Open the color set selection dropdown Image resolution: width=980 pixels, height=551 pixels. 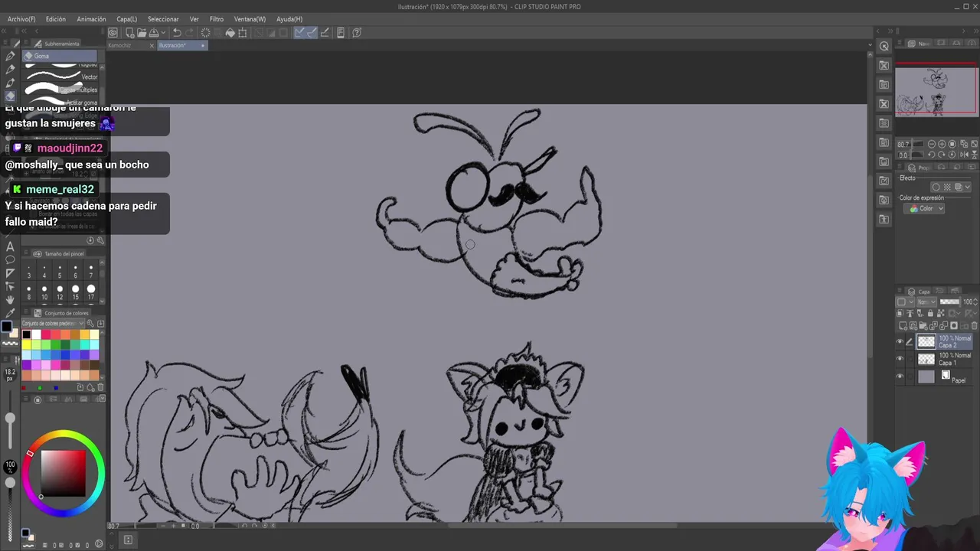click(x=54, y=323)
